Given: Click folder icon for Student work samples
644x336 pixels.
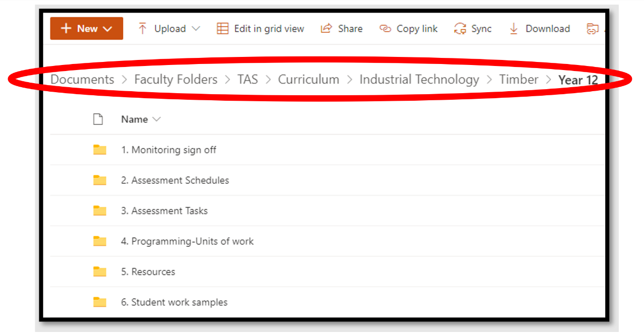Looking at the screenshot, I should click(x=100, y=302).
